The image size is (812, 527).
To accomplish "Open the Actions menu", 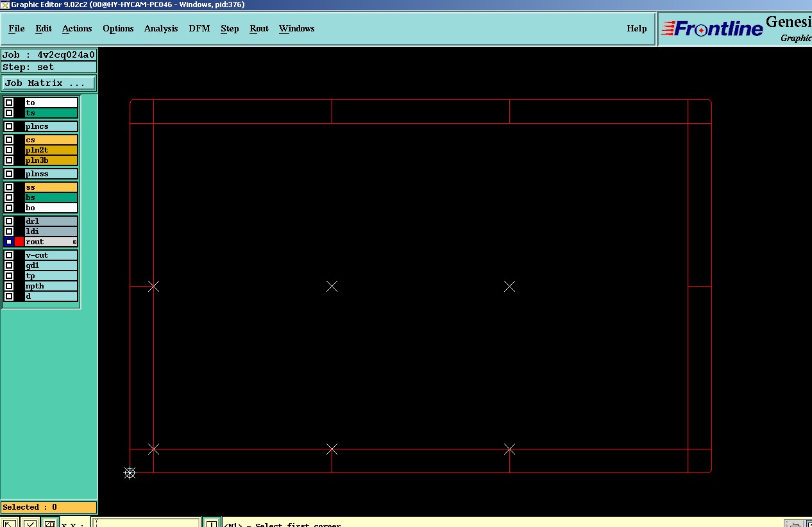I will (77, 28).
